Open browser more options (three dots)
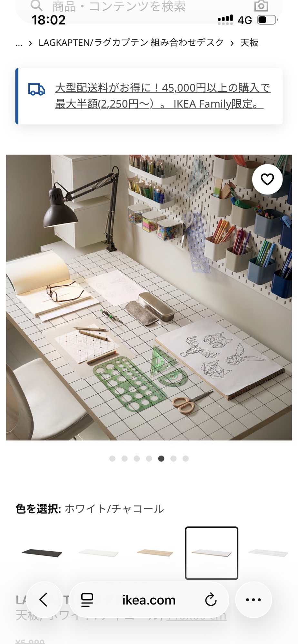The width and height of the screenshot is (298, 644). pos(253,600)
